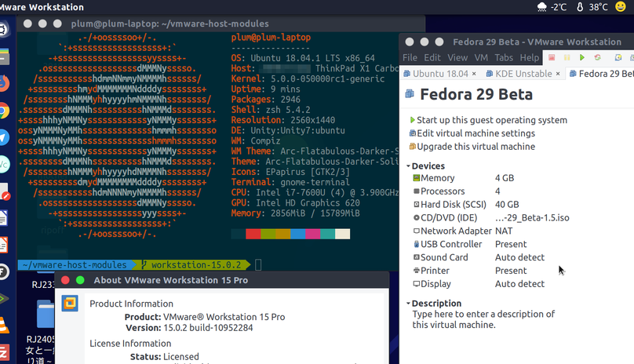The image size is (634, 364).
Task: Click Upgrade this virtual machine link
Action: (x=475, y=147)
